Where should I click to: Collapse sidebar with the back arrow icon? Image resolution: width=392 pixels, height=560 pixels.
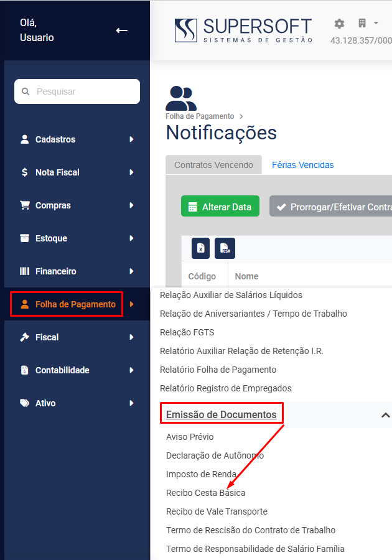pos(122,30)
